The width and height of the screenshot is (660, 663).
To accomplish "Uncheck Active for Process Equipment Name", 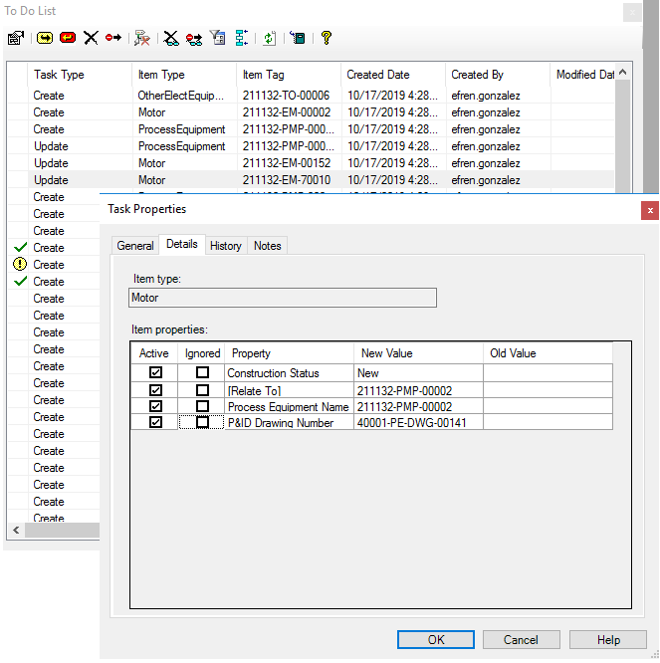I will [x=155, y=407].
